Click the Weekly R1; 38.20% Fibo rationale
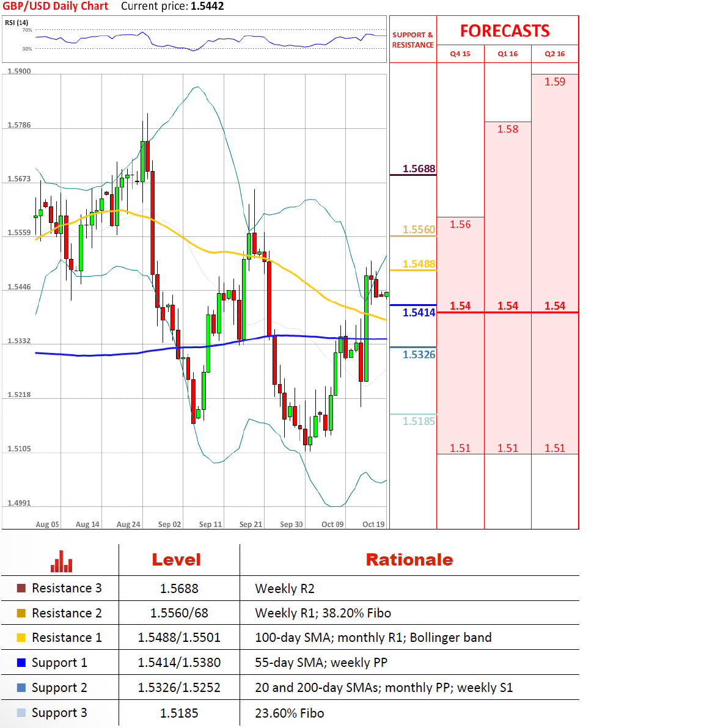The width and height of the screenshot is (704, 728). [323, 613]
